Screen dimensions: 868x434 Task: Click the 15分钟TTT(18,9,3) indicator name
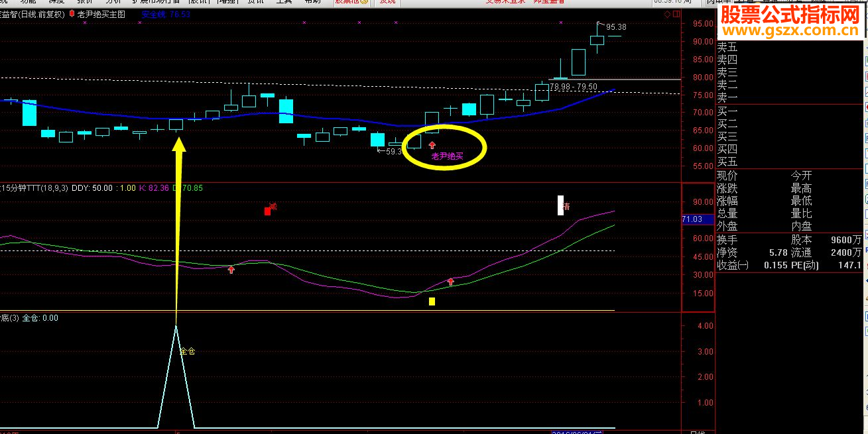[x=34, y=188]
